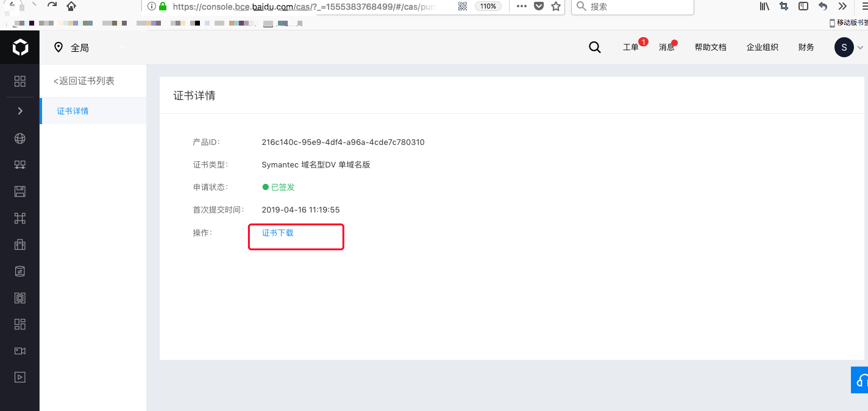Click the 证书下载 download link
Screen dimensions: 868x411
tap(277, 233)
